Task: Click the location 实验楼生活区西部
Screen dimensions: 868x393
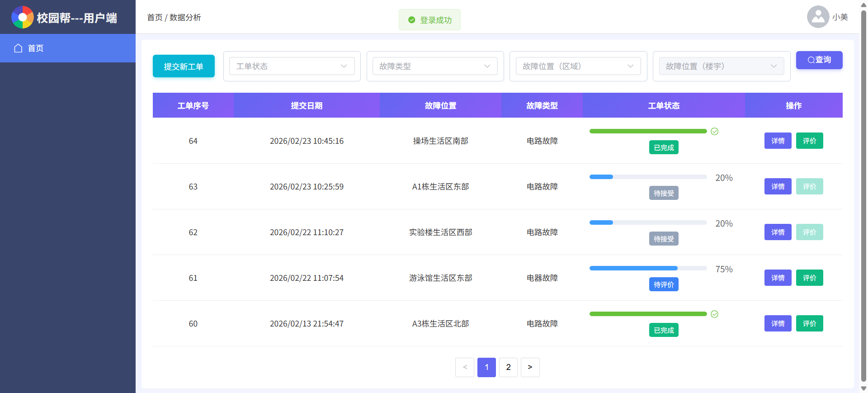Action: tap(441, 232)
